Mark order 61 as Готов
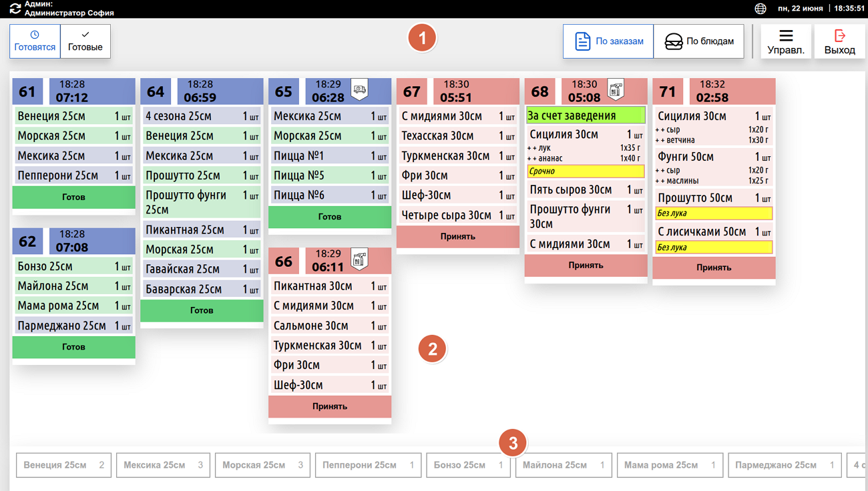This screenshot has height=491, width=868. tap(73, 197)
